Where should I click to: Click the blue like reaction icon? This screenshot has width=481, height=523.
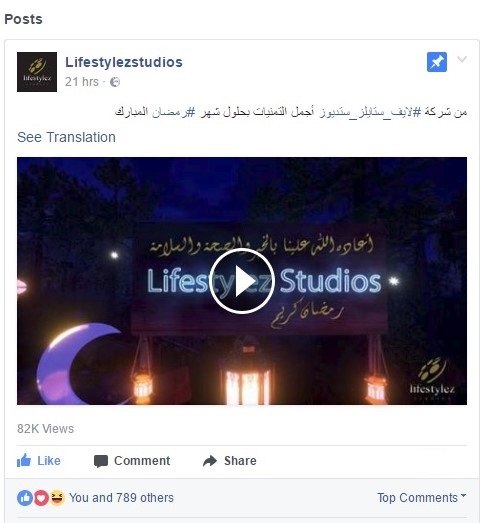point(25,498)
